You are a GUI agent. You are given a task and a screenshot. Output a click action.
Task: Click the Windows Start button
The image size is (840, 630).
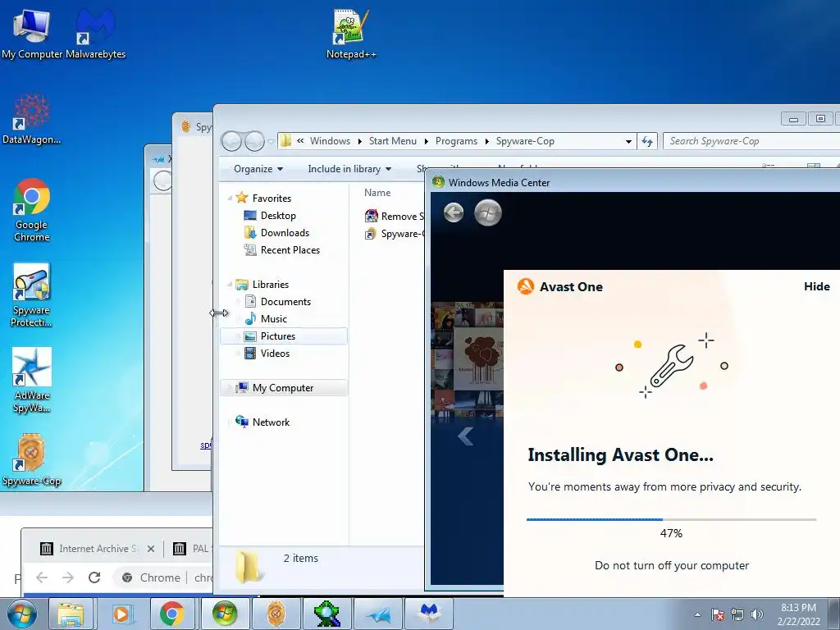[21, 614]
